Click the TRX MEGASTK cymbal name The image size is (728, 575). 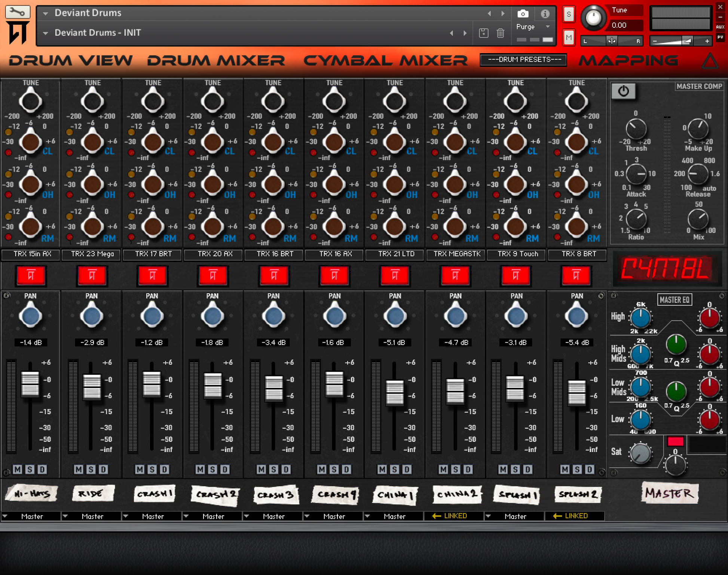tap(456, 254)
